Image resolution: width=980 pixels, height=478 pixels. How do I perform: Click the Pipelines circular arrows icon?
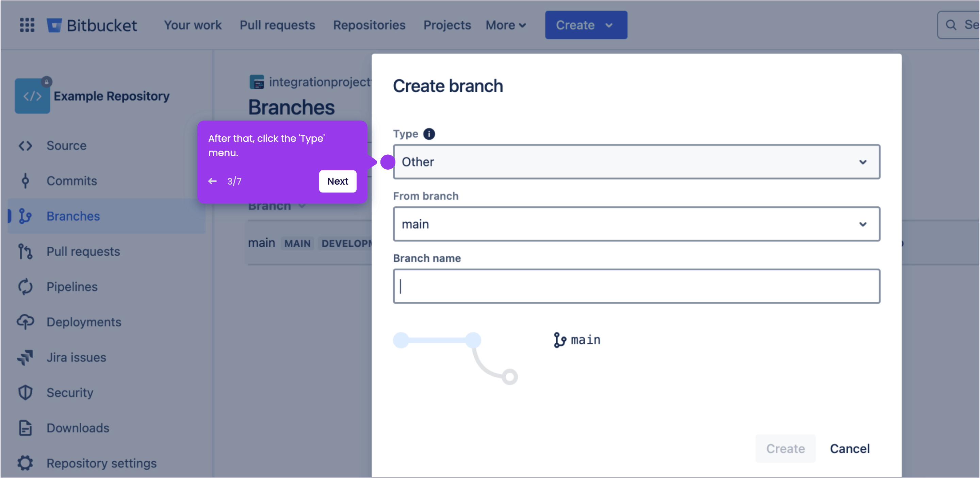[x=26, y=287]
